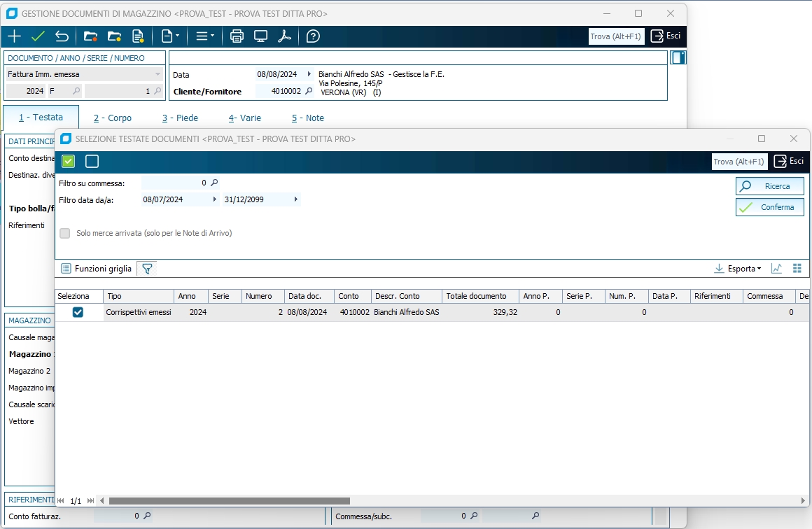Click cell 'Bianchi Alfredo SAS' in grid

407,312
